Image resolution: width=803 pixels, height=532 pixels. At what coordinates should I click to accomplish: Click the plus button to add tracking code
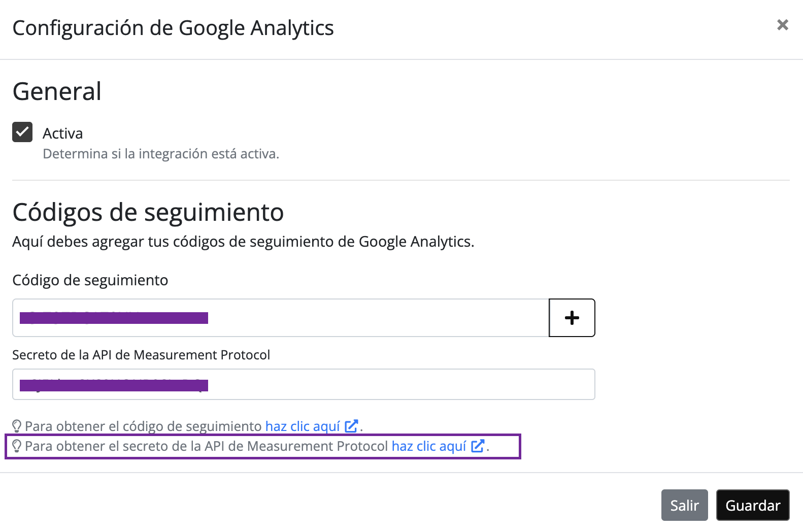pos(572,318)
